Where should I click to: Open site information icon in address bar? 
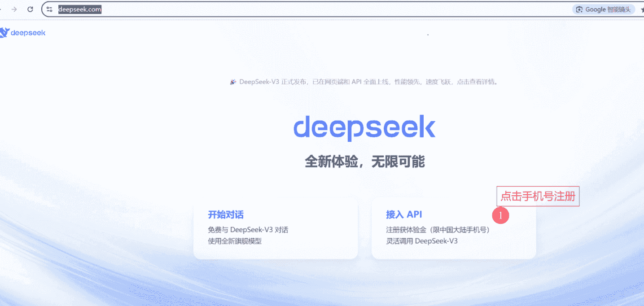click(x=50, y=9)
